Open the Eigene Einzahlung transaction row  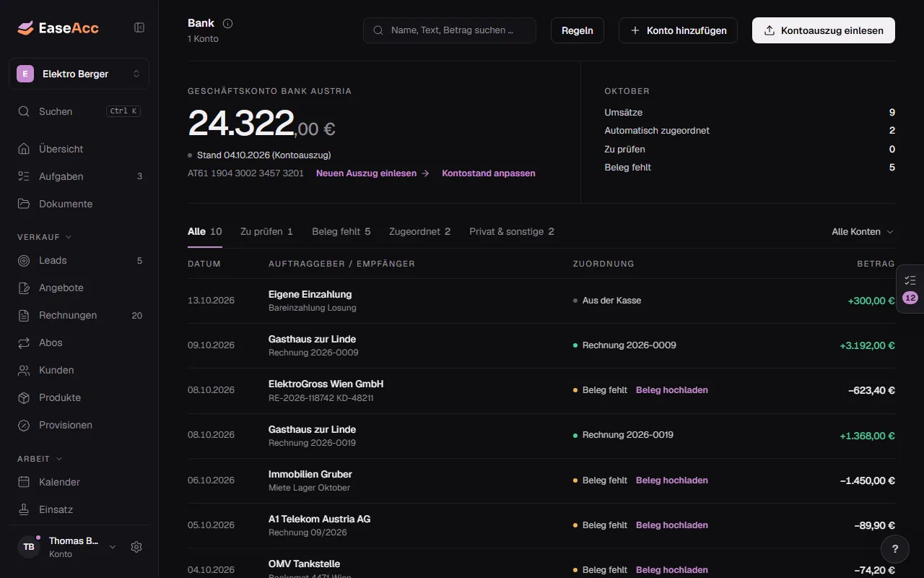pyautogui.click(x=541, y=301)
